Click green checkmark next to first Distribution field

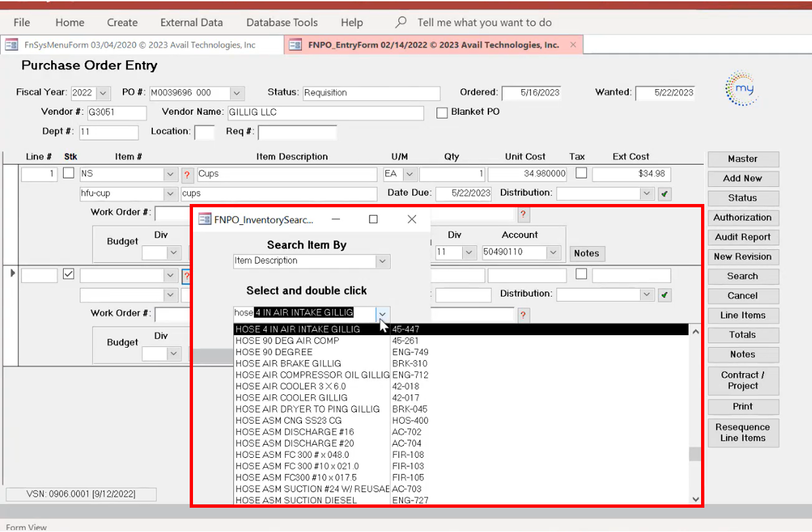click(x=665, y=194)
